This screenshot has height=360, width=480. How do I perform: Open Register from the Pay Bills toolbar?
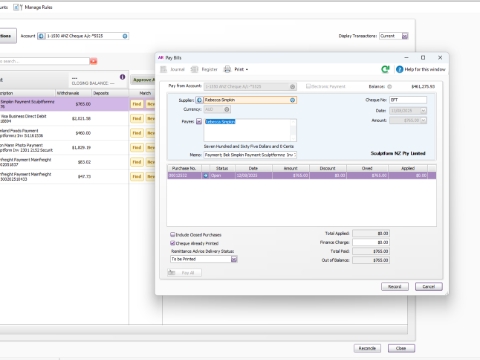(204, 69)
